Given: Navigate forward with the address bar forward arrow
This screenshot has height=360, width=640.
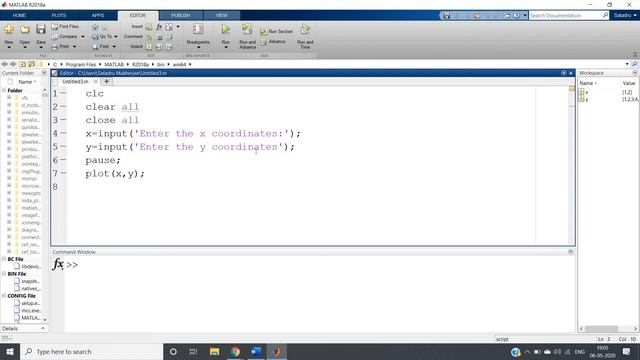Looking at the screenshot, I should [x=13, y=64].
